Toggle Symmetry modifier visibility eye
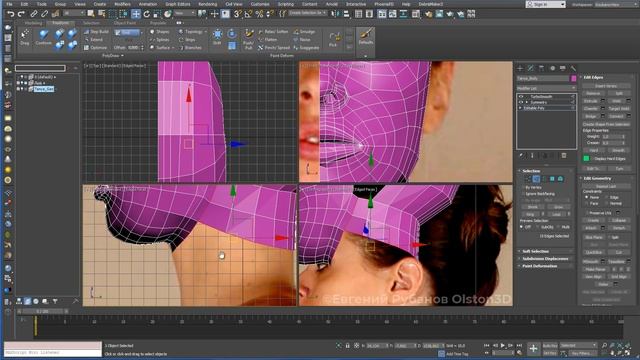Viewport: 640px width, 360px height. [521, 102]
